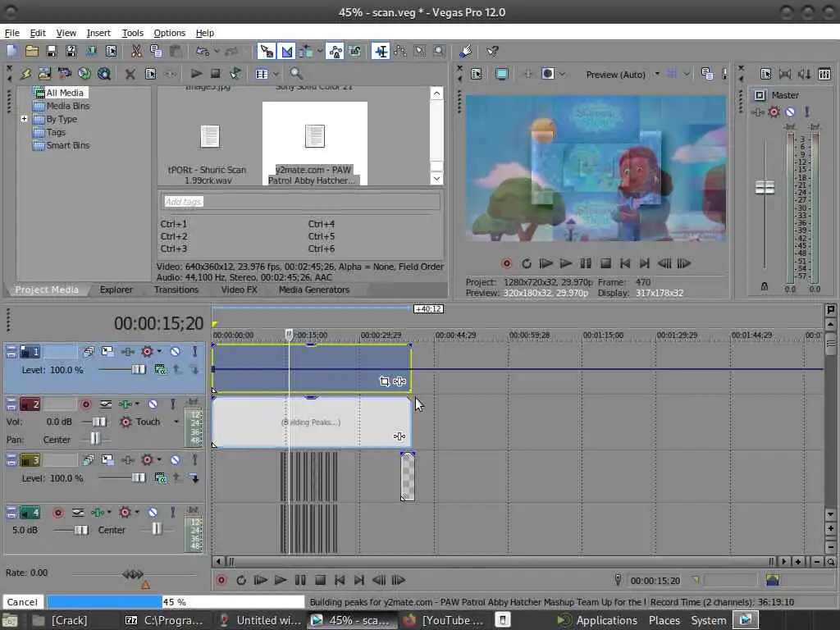
Task: Start media preview in Project Media toolbar
Action: pos(196,73)
